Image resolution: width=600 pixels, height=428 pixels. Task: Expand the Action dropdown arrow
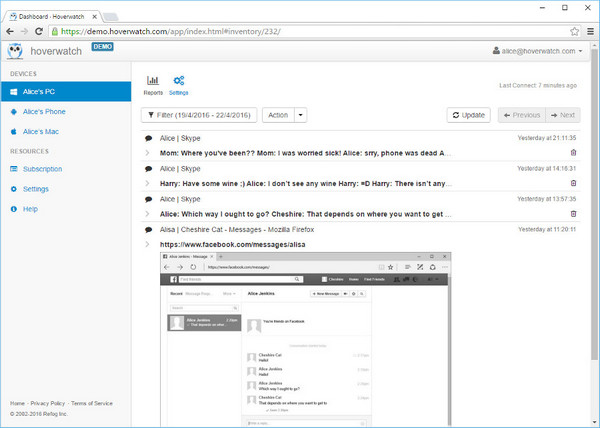tap(301, 115)
